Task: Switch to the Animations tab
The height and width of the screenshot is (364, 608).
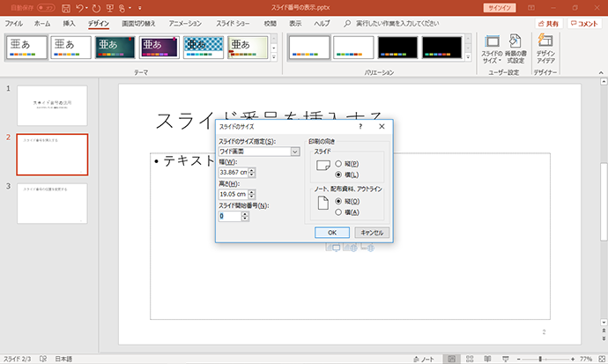Action: tap(185, 24)
